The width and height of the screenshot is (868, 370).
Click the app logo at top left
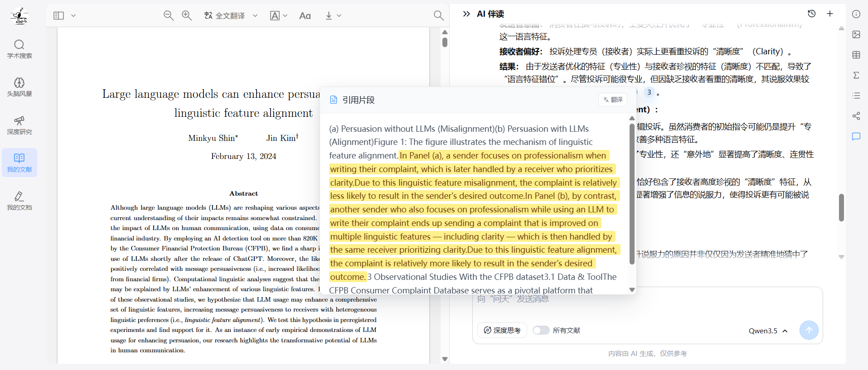[19, 16]
